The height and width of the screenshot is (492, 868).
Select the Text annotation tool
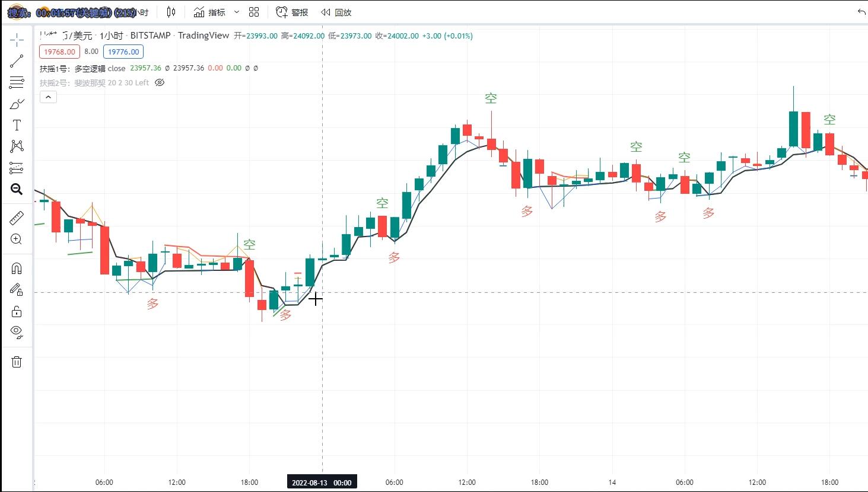pyautogui.click(x=17, y=125)
